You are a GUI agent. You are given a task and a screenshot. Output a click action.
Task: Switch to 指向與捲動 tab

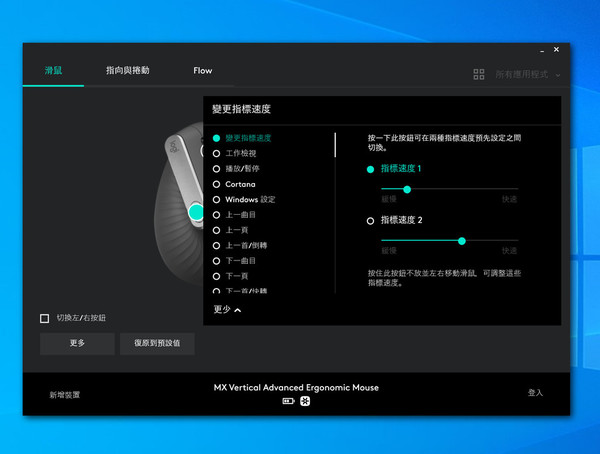[127, 70]
